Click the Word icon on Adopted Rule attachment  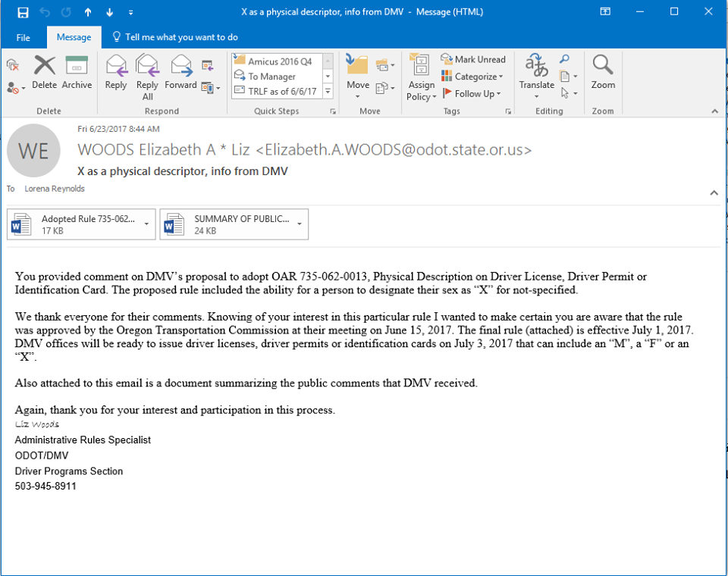(21, 224)
